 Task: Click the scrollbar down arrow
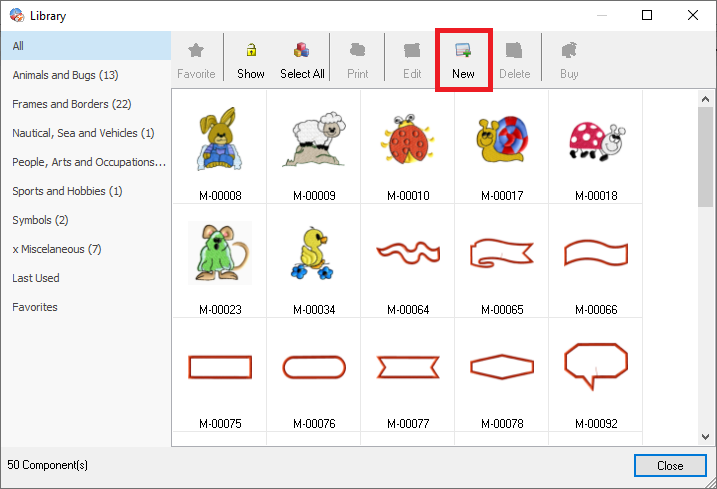(x=705, y=437)
